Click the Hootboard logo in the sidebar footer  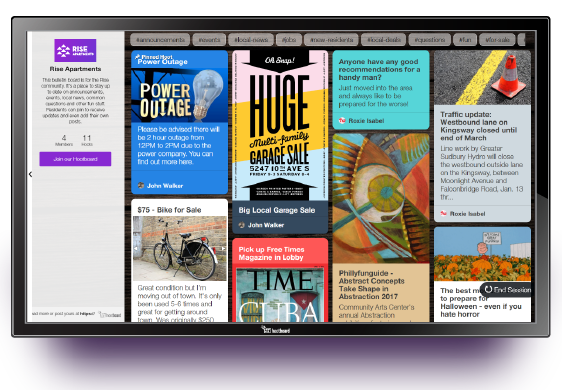(110, 315)
